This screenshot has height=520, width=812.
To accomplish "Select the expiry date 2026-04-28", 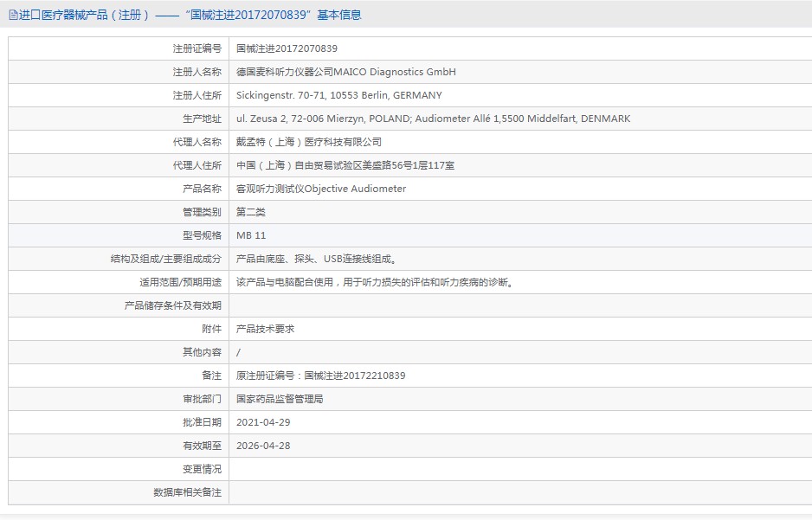I will coord(263,446).
